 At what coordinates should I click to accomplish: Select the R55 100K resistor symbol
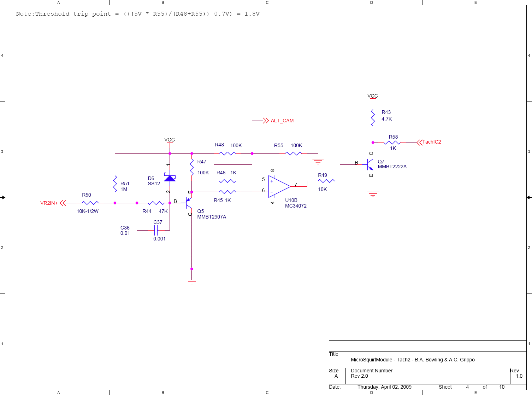pyautogui.click(x=293, y=153)
